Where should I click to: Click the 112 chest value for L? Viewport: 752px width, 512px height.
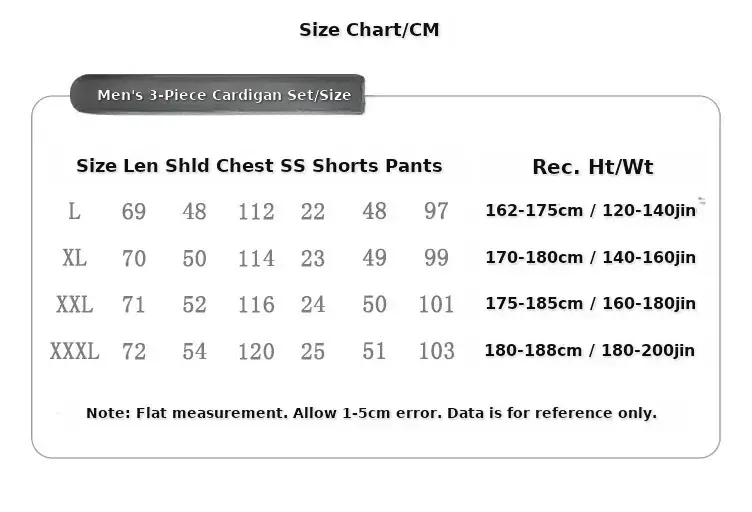pos(256,211)
